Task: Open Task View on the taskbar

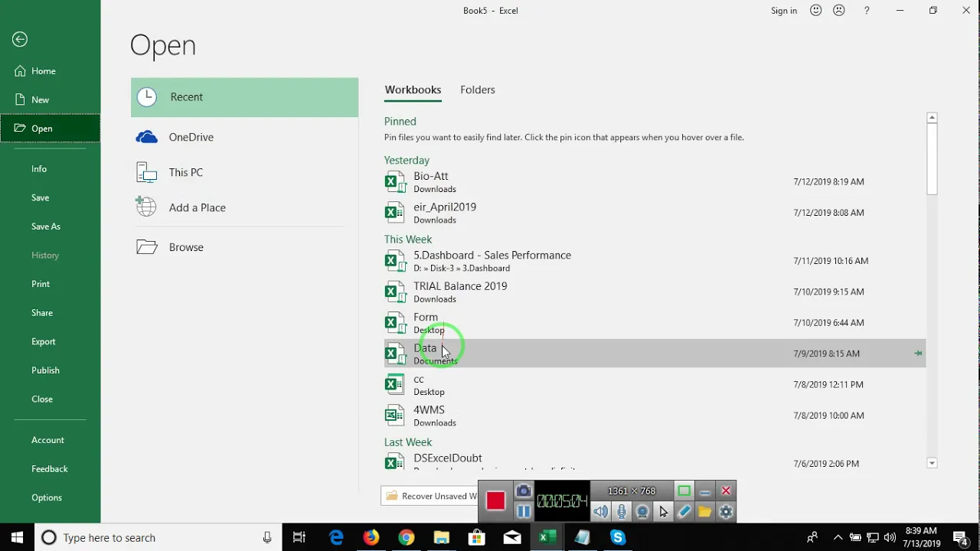Action: 299,537
